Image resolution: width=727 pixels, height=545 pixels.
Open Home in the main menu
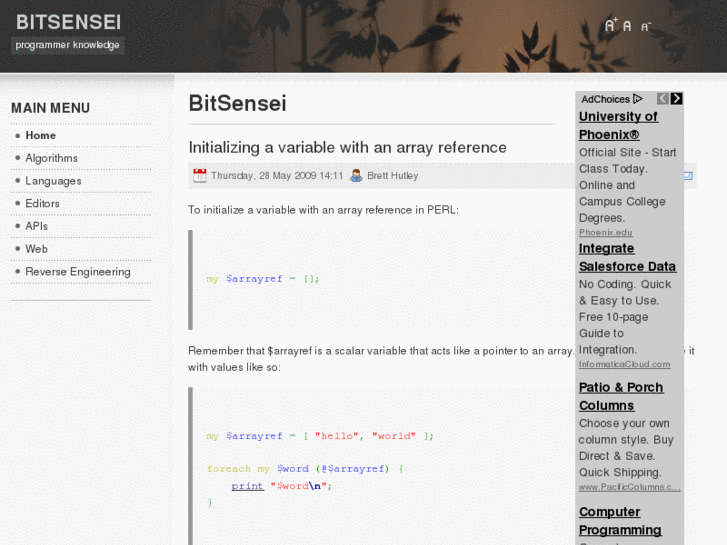(x=40, y=135)
